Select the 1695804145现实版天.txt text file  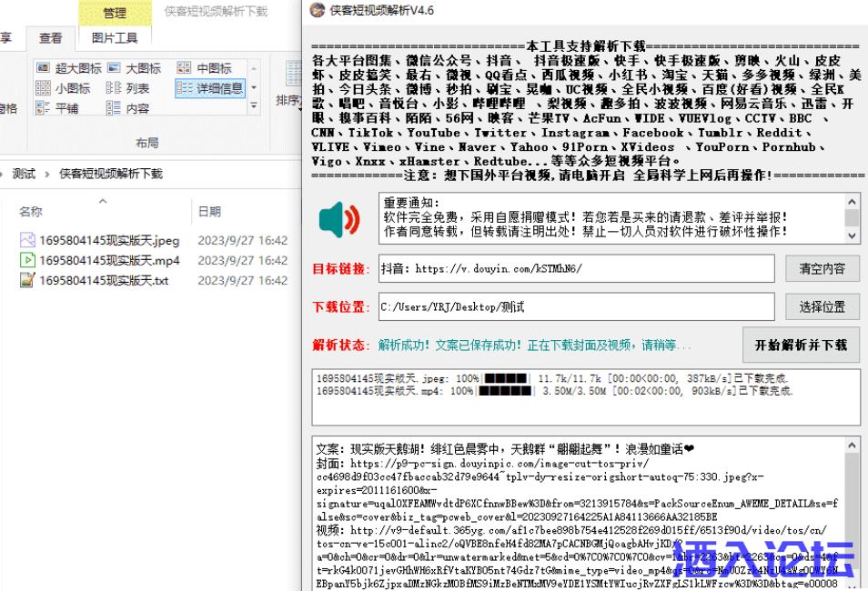tap(94, 281)
